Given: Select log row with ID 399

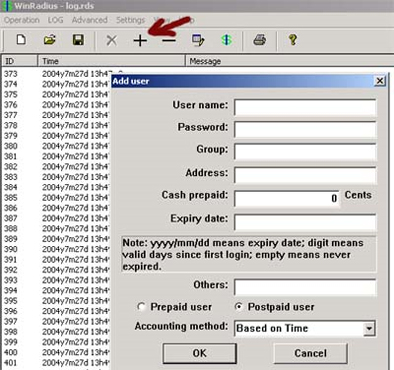Looking at the screenshot, I should 56,342.
